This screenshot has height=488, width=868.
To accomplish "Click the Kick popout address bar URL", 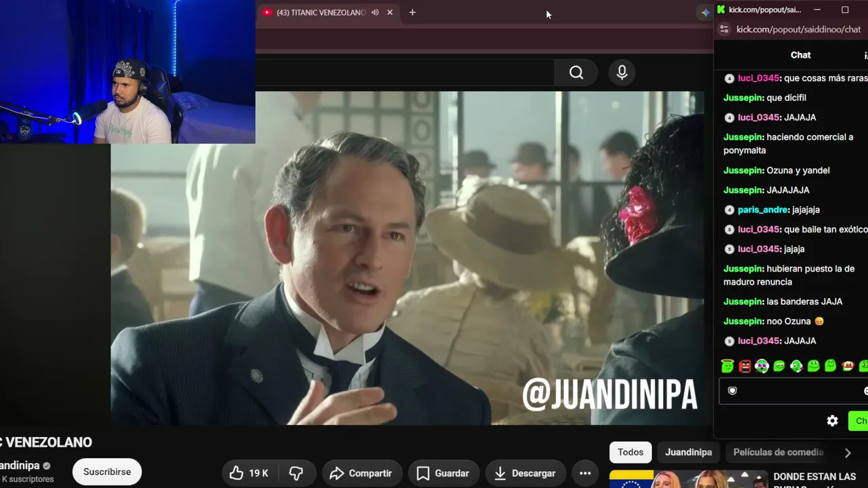I will [x=799, y=29].
